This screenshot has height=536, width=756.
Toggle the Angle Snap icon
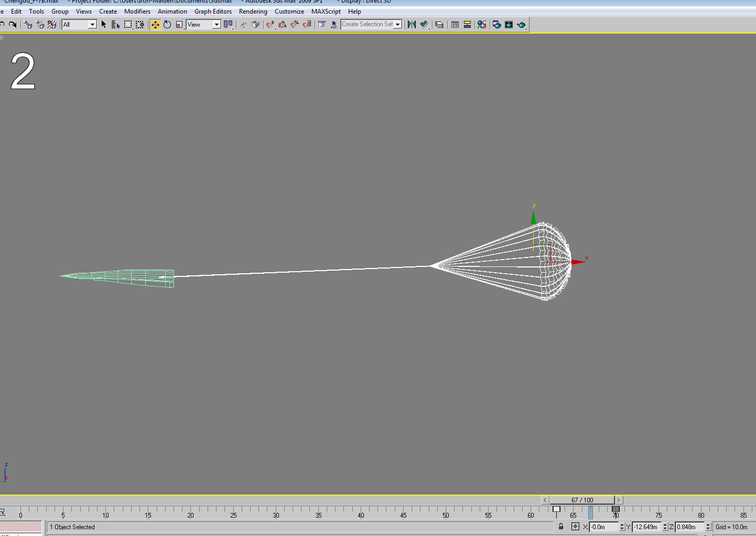click(282, 25)
